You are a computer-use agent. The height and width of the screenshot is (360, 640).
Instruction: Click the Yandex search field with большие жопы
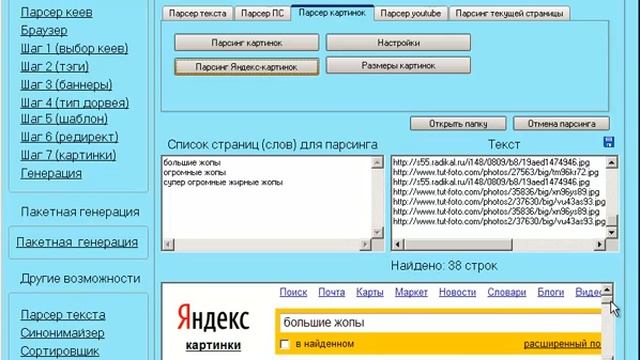[441, 322]
